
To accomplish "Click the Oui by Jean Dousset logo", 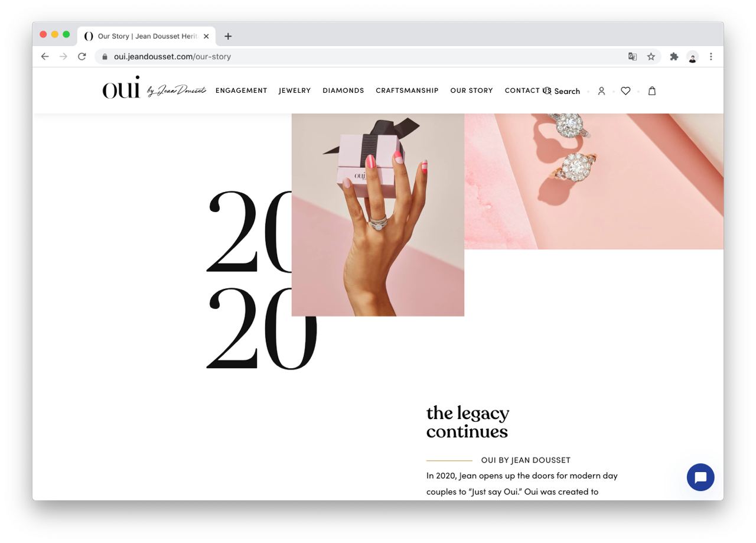I will (154, 87).
